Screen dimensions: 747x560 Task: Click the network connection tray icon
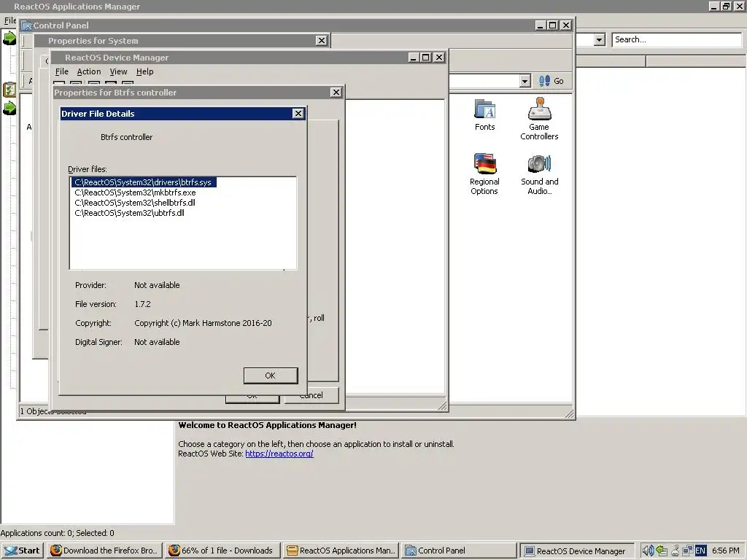click(x=687, y=551)
